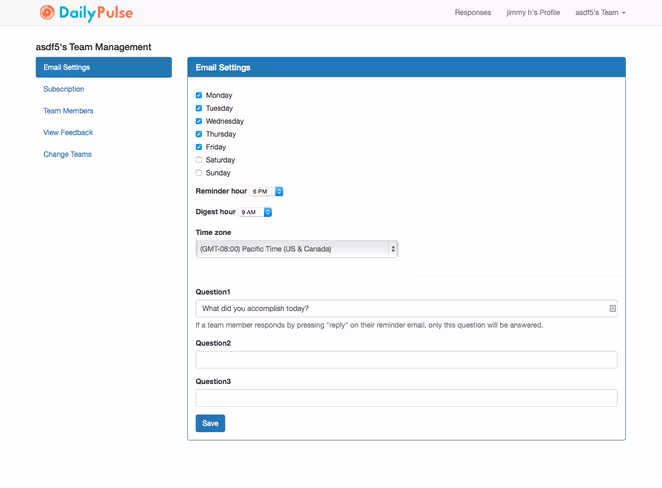Select Email Settings in the sidebar
This screenshot has height=488, width=662.
click(x=104, y=68)
